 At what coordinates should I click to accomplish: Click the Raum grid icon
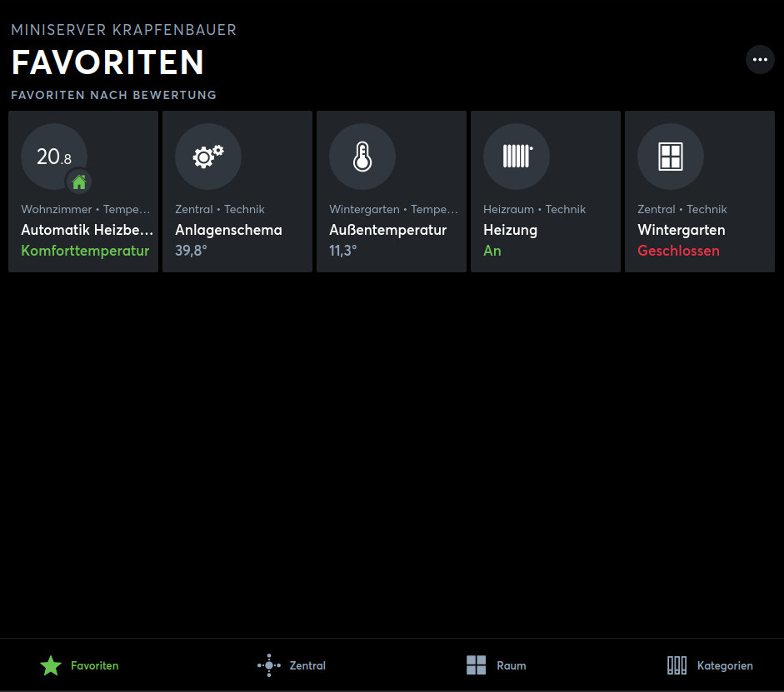[476, 665]
